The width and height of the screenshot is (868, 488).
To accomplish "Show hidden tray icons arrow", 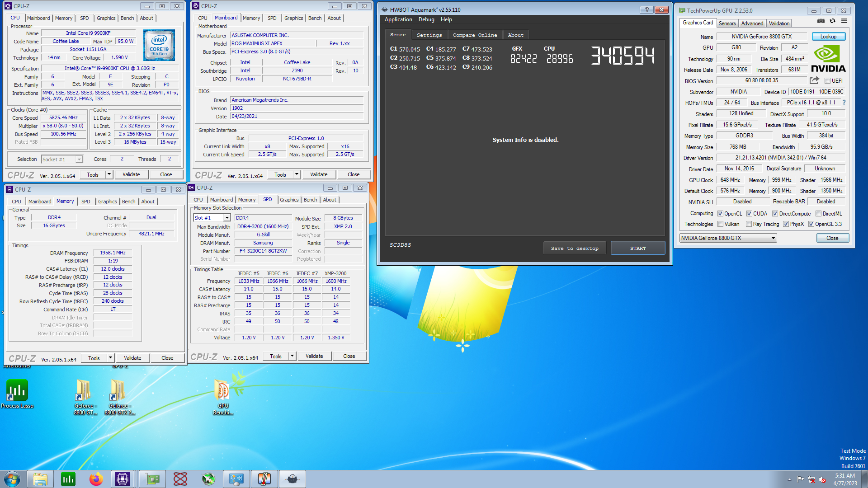I will click(789, 479).
